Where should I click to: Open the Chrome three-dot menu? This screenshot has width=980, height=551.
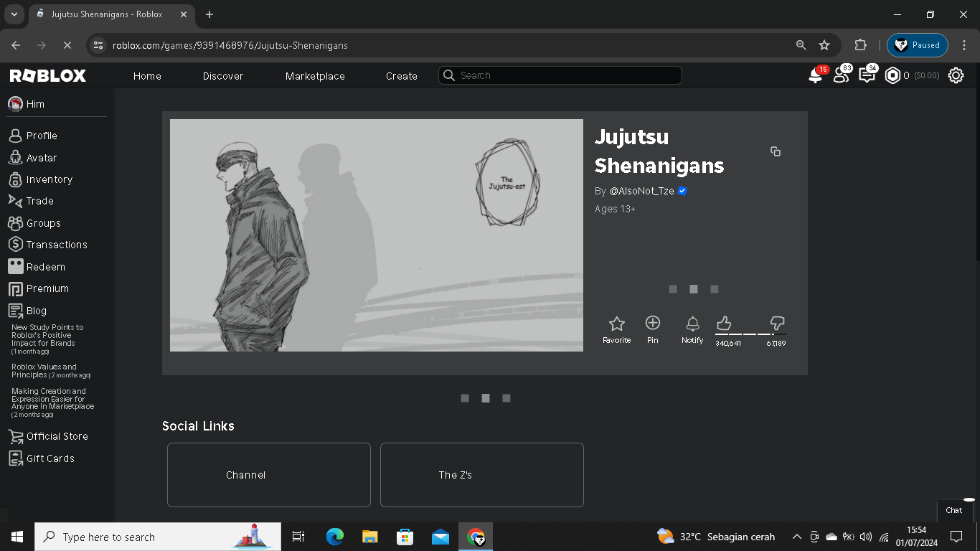click(x=964, y=45)
